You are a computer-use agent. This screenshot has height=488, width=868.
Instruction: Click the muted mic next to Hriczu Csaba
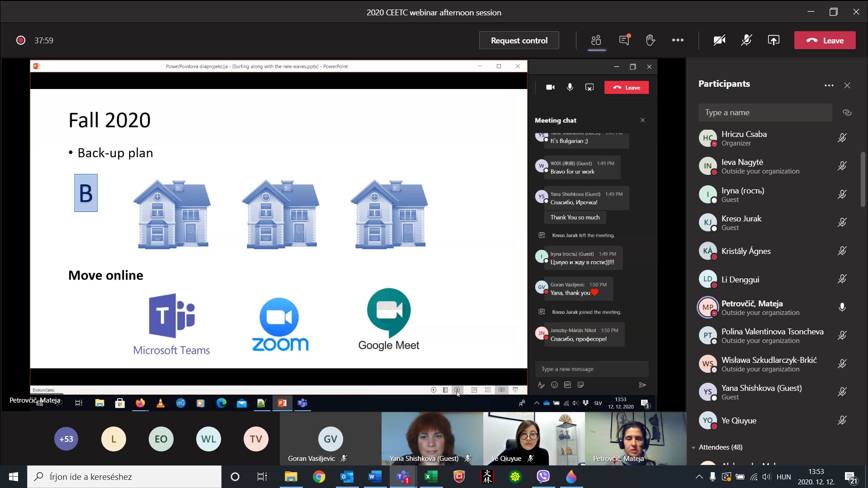tap(842, 138)
